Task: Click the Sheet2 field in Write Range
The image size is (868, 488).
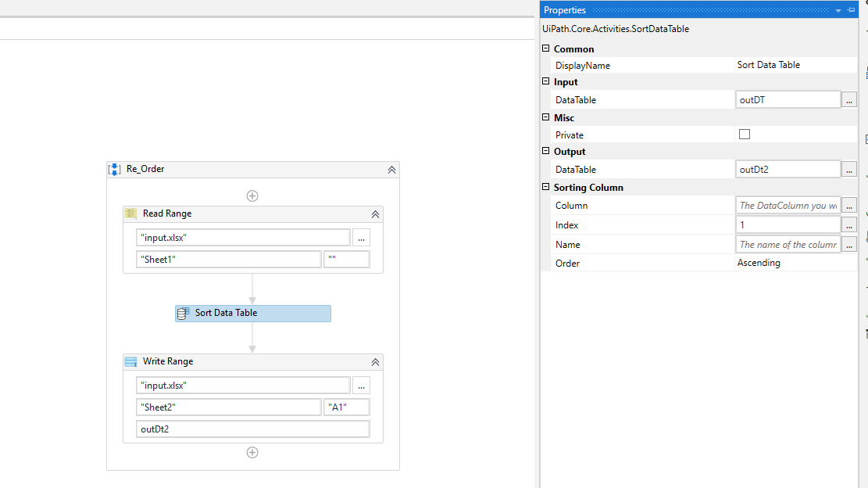Action: coord(228,407)
